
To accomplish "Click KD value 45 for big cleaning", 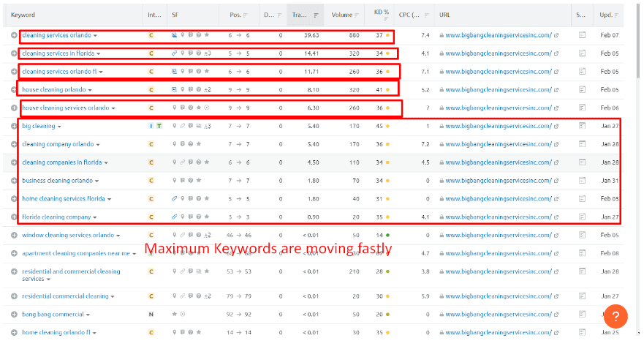I will tap(379, 126).
